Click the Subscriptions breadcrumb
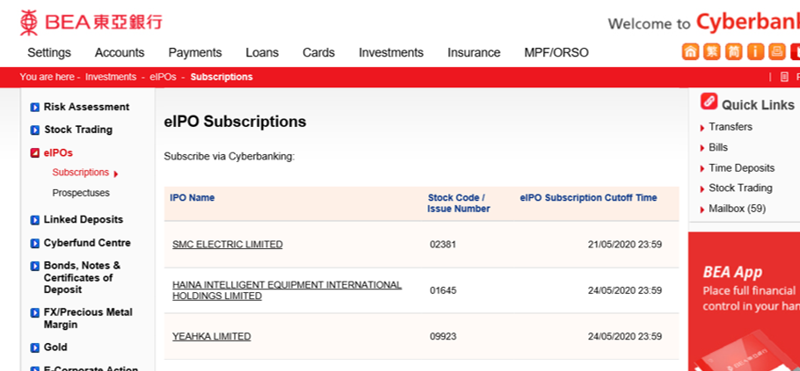This screenshot has width=800, height=371. (x=221, y=77)
